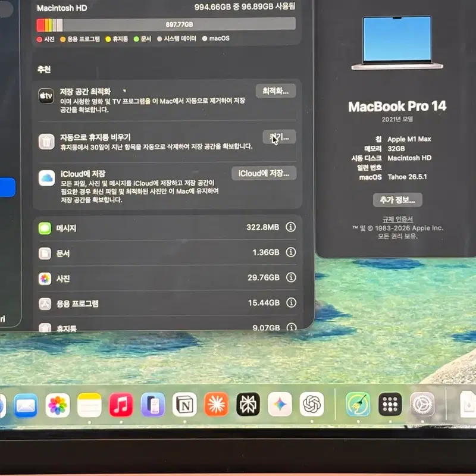This screenshot has height=476, width=476.
Task: Click the iCloud에 저장 heading text
Action: 83,174
